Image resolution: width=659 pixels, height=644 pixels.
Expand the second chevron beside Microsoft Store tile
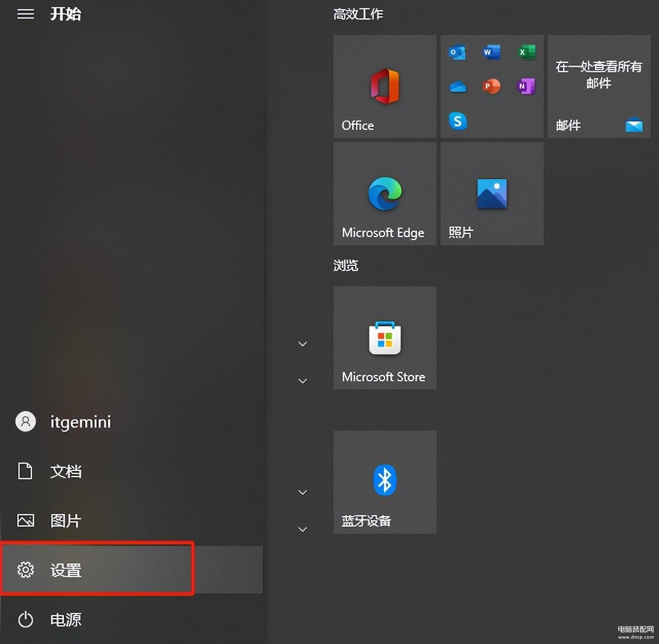(303, 381)
